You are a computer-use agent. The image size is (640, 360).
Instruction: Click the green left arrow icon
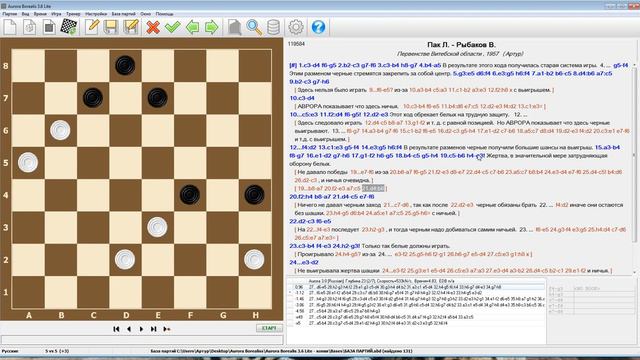point(192,27)
